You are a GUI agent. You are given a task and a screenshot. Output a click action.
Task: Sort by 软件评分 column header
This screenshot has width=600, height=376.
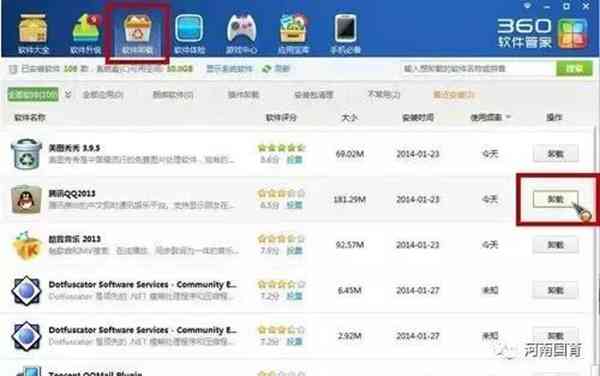[x=281, y=117]
